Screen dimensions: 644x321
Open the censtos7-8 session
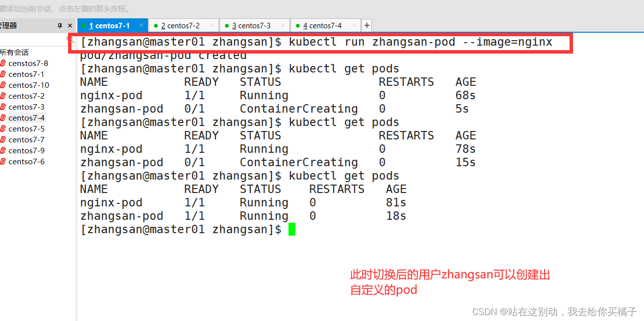pyautogui.click(x=28, y=63)
